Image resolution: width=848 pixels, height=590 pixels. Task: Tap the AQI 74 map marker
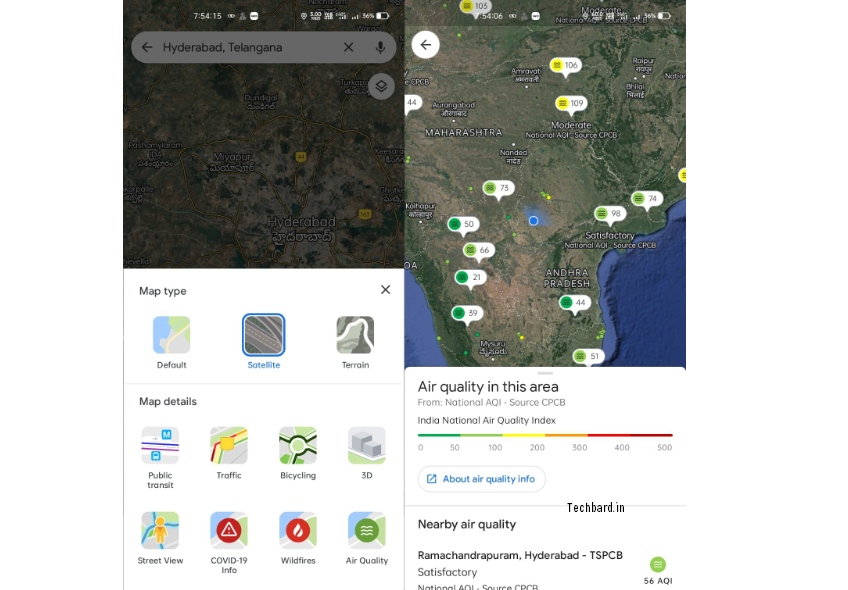pos(647,200)
